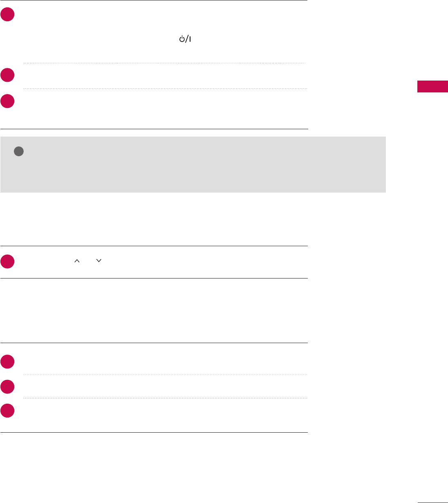Click the gray circle in the note box
448x503 pixels.
pos(19,152)
